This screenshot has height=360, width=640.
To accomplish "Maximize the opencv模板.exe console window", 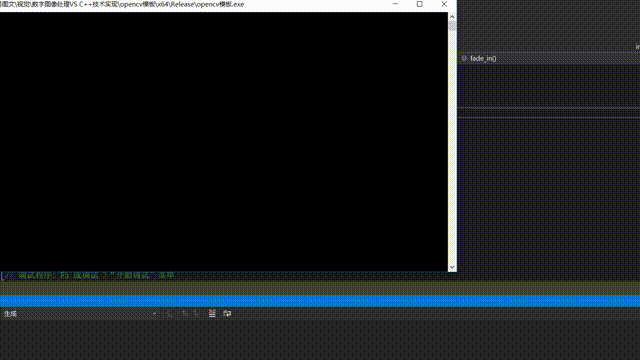I will tap(420, 4).
